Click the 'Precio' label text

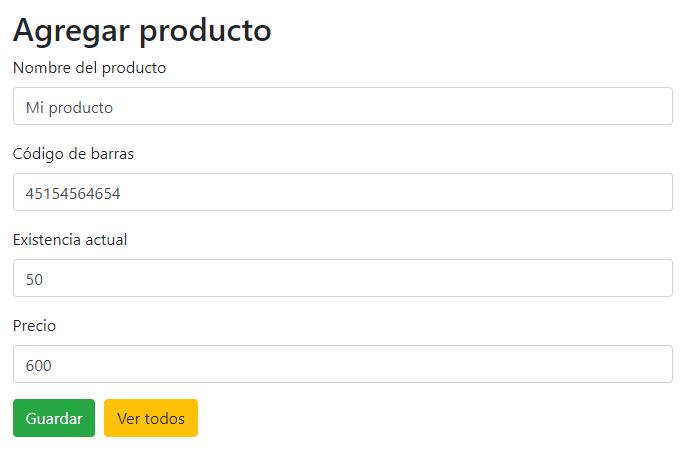34,326
